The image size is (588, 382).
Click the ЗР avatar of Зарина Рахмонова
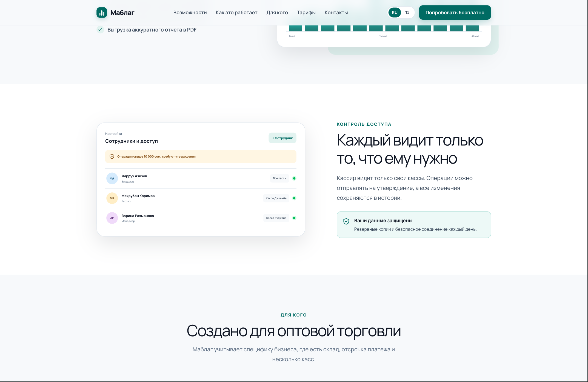point(112,218)
